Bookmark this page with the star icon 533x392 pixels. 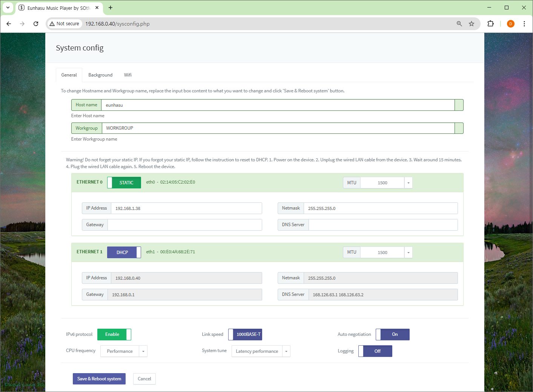[472, 24]
